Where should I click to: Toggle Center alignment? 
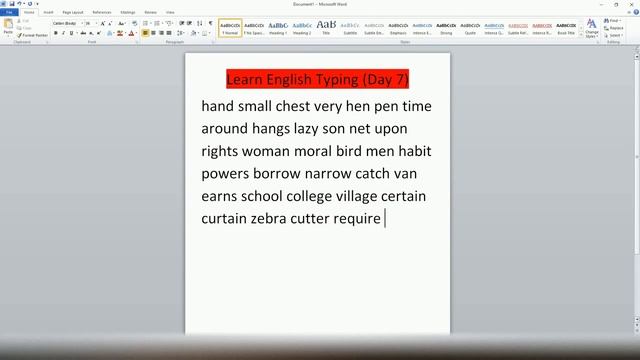153,33
